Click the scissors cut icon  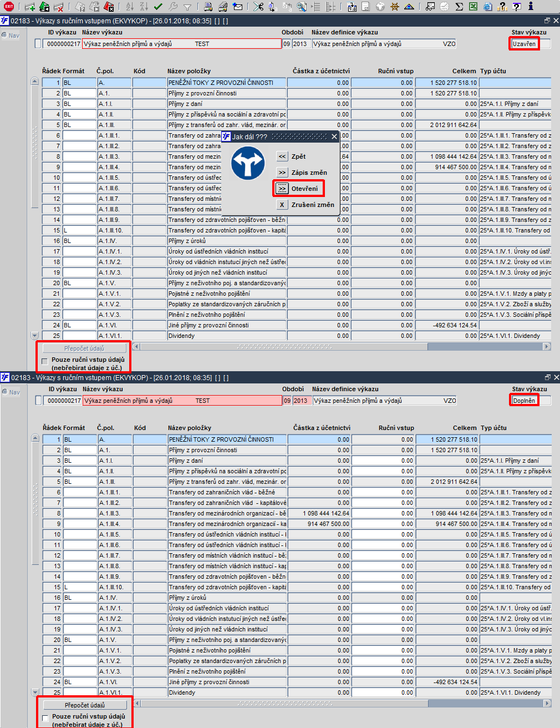coord(258,7)
